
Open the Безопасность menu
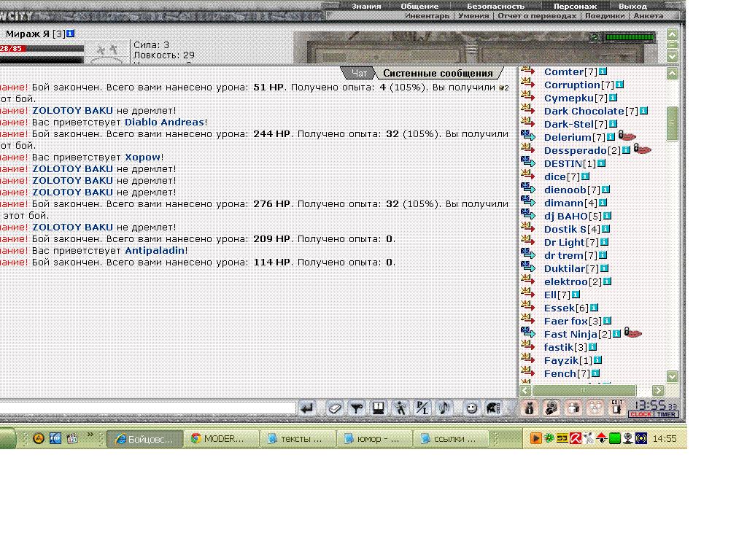coord(495,6)
